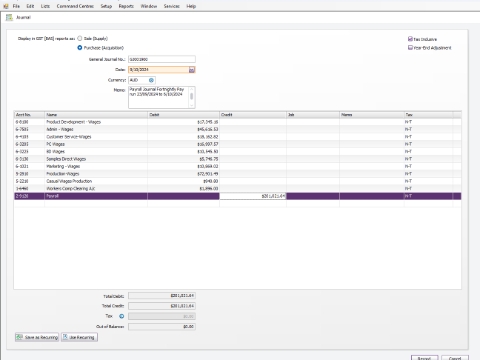Image resolution: width=480 pixels, height=360 pixels.
Task: Open the Reports menu
Action: tap(126, 6)
